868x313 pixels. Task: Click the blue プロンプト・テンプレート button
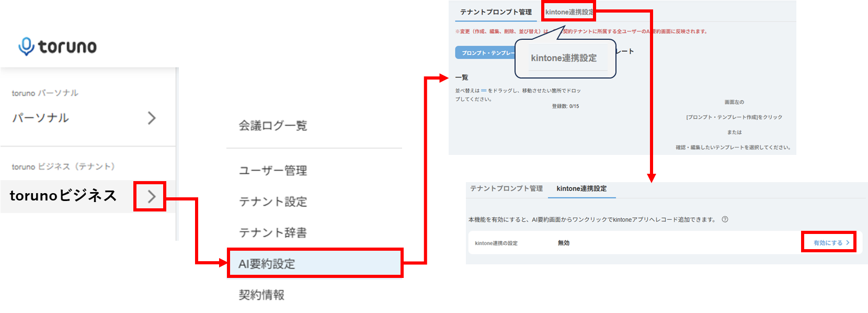point(485,53)
